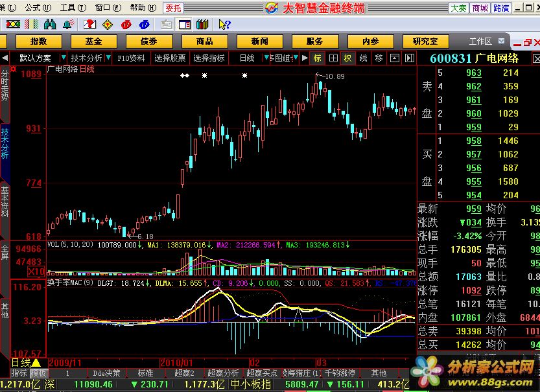Open the 帮助 menu

pyautogui.click(x=143, y=8)
